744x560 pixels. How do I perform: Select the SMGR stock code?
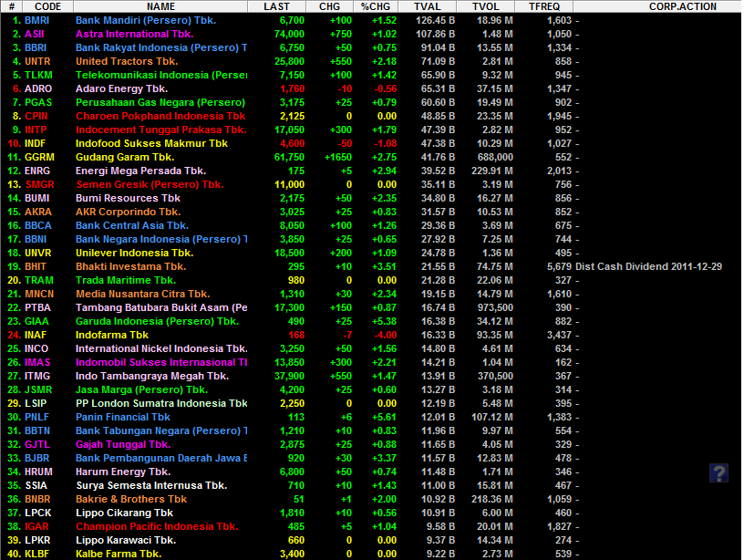click(39, 184)
